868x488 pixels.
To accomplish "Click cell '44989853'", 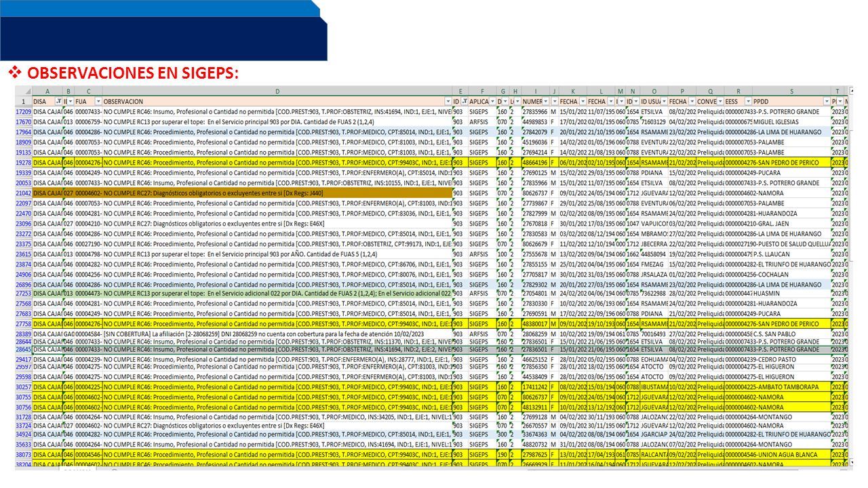I will (x=535, y=122).
